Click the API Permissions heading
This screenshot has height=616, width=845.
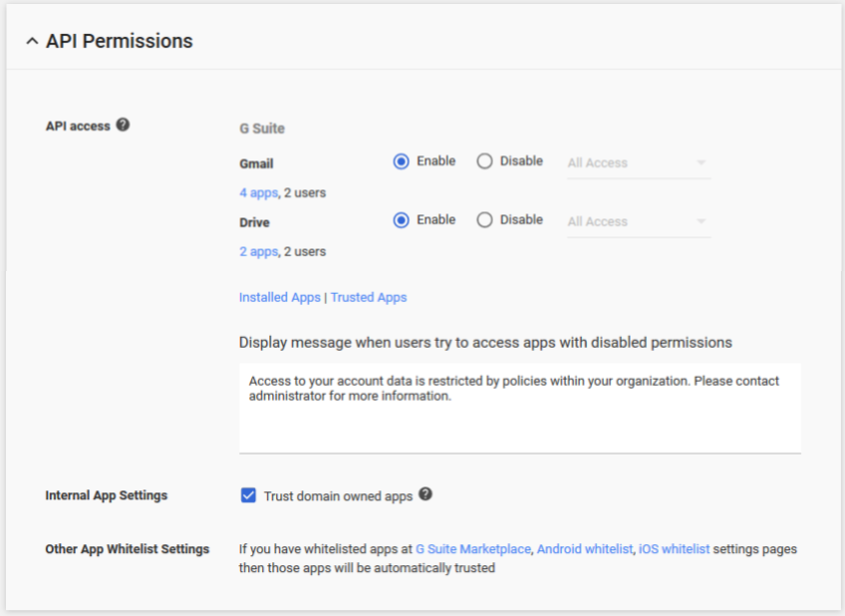120,41
